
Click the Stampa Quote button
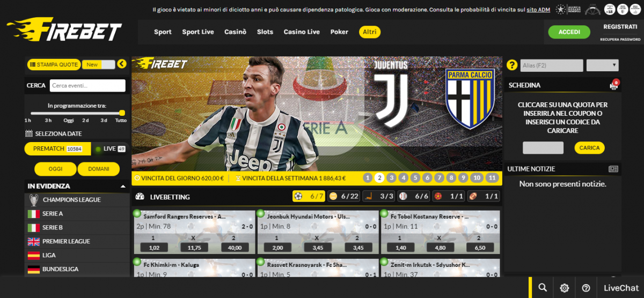coord(54,64)
